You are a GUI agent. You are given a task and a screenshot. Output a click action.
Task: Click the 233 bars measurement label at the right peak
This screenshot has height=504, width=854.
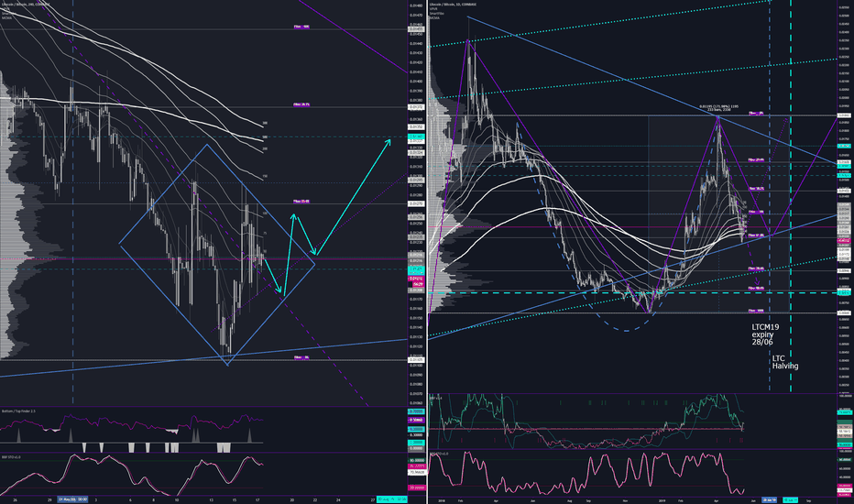718,108
